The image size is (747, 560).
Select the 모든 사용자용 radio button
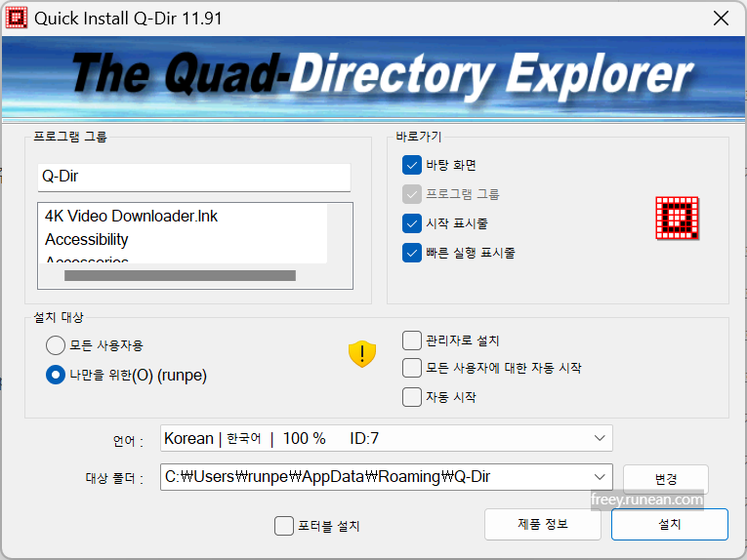[x=56, y=345]
